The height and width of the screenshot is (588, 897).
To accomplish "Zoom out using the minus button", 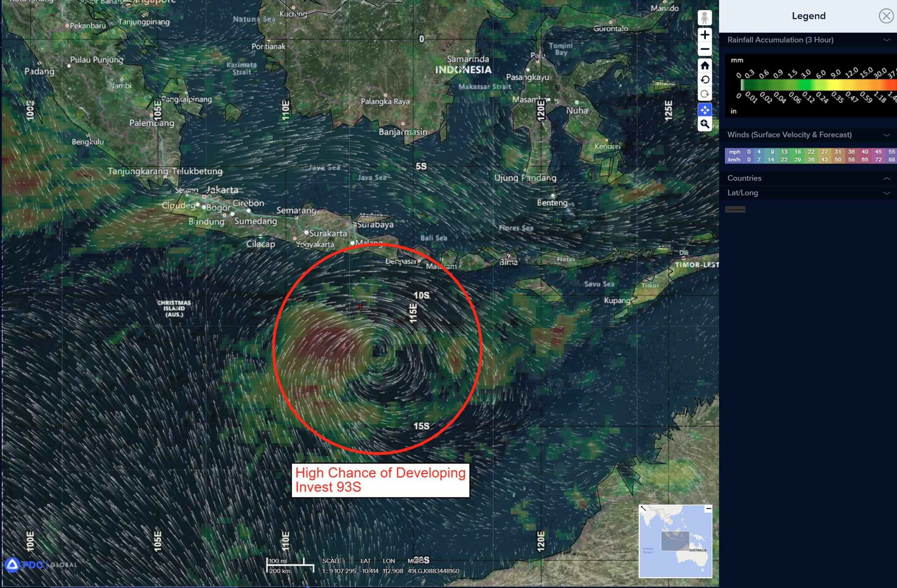I will tap(704, 49).
